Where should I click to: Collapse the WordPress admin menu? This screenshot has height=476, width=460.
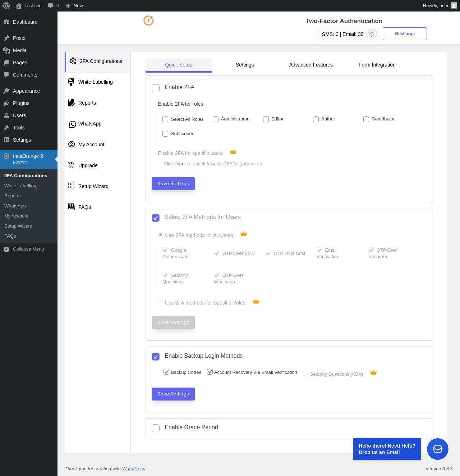tap(29, 249)
